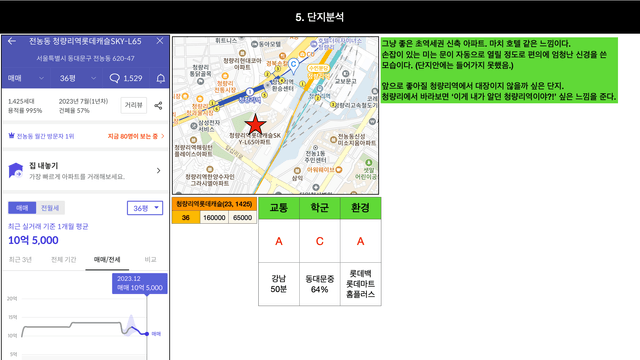640x360 pixels.
Task: Close the apartment detail panel with X
Action: (x=160, y=41)
